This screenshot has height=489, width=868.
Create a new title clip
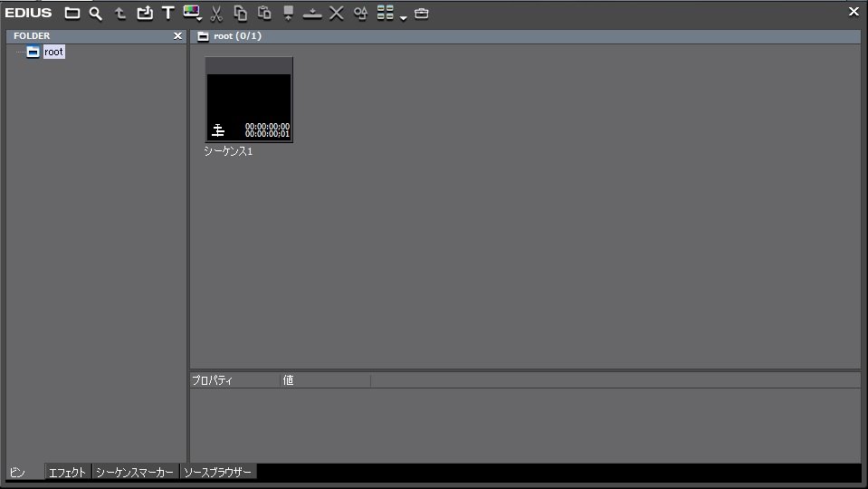(168, 14)
